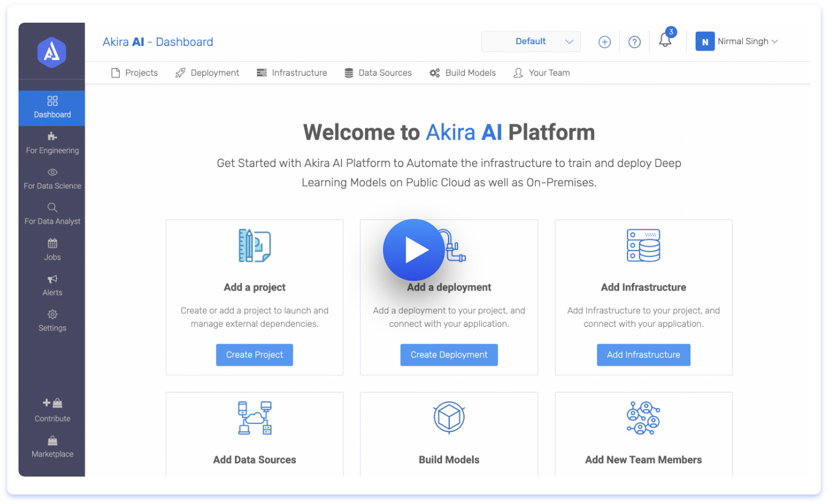This screenshot has width=828, height=504.
Task: Click the user avatar N icon
Action: point(705,42)
